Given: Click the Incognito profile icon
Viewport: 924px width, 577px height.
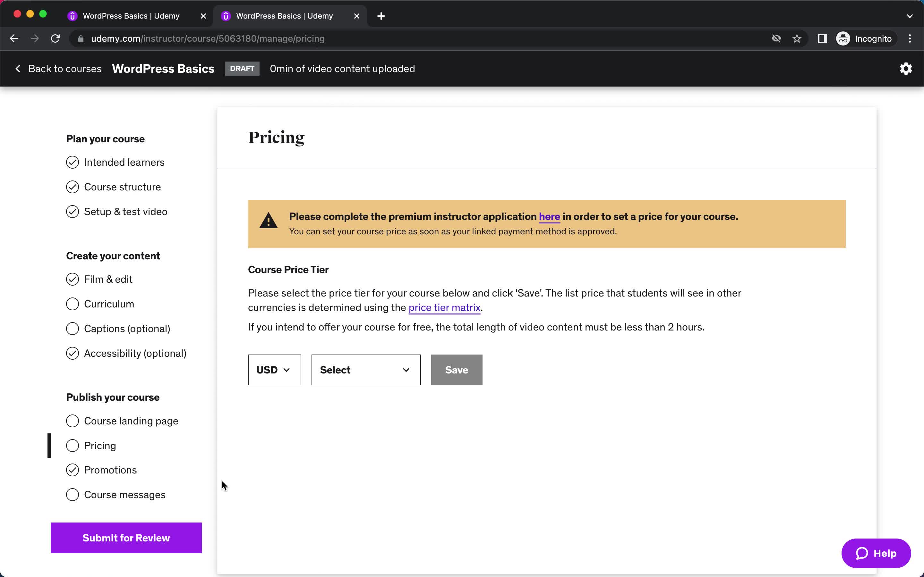Looking at the screenshot, I should 844,38.
